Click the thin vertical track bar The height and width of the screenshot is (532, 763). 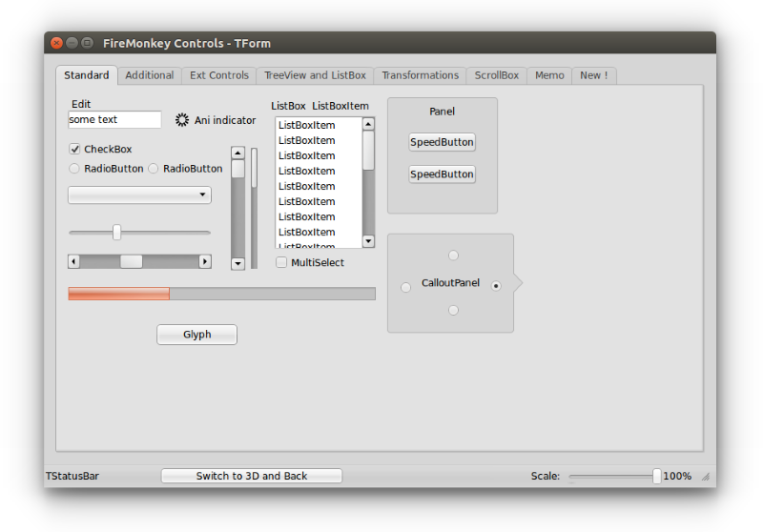[x=254, y=208]
